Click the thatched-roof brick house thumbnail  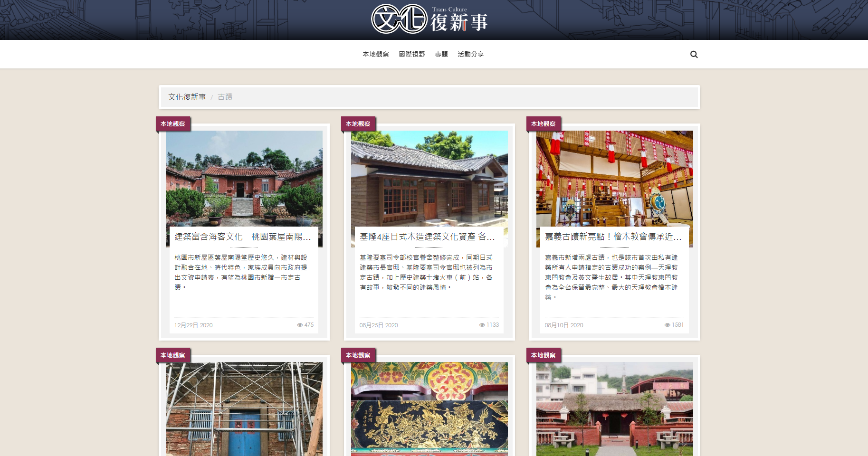click(614, 408)
